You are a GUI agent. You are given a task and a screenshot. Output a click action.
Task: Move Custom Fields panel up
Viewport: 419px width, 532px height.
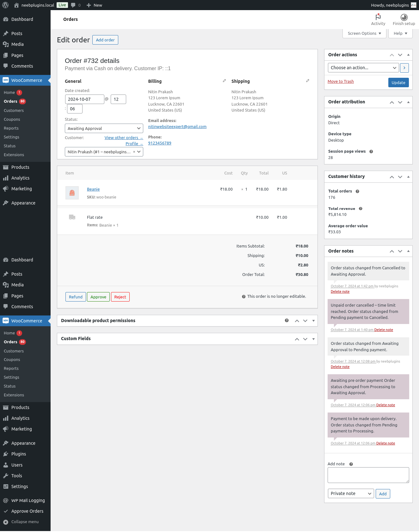[297, 339]
